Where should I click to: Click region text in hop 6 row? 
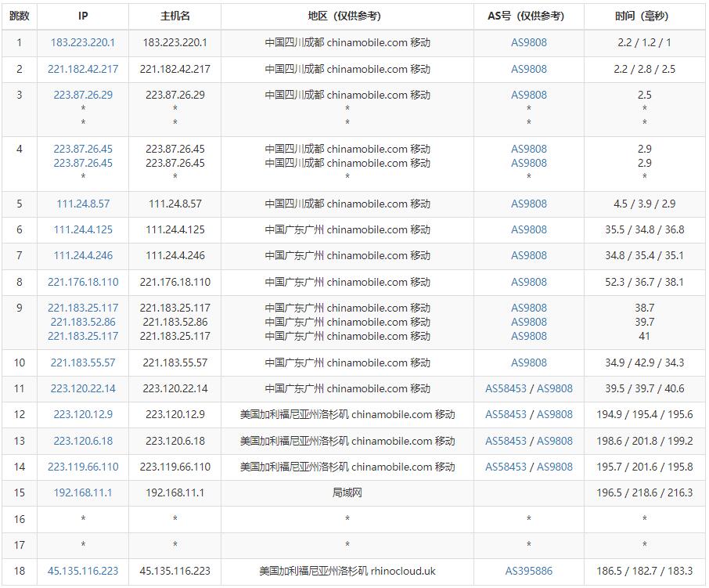pyautogui.click(x=347, y=229)
